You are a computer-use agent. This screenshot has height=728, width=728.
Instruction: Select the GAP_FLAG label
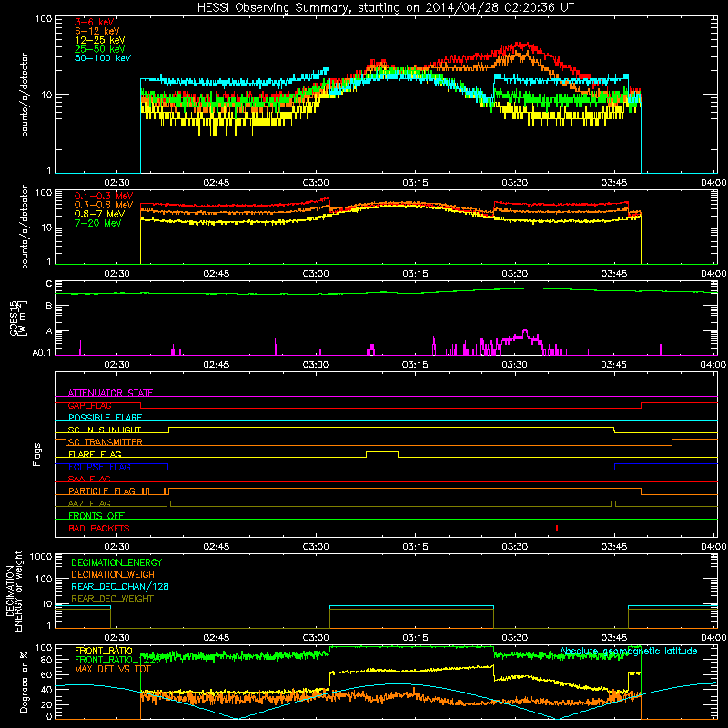(x=89, y=405)
